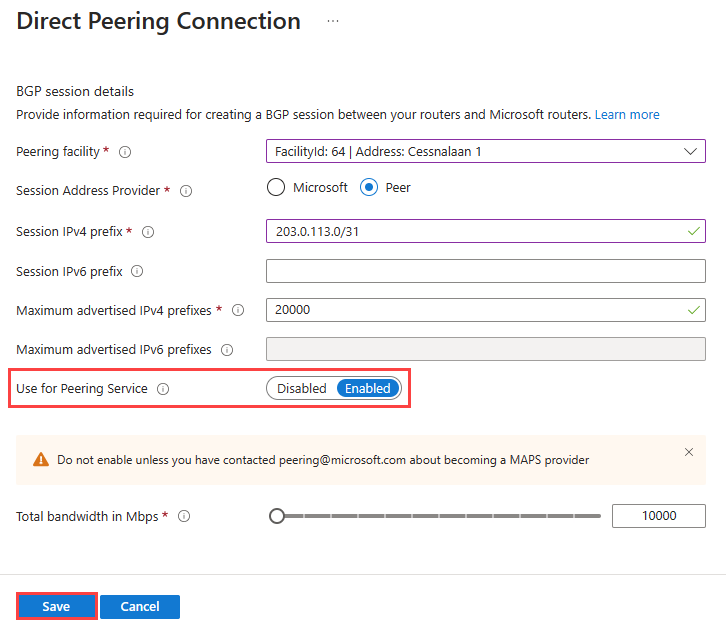
Task: Click info icon for Maximum advertised IPv4 prefixes
Action: click(238, 310)
